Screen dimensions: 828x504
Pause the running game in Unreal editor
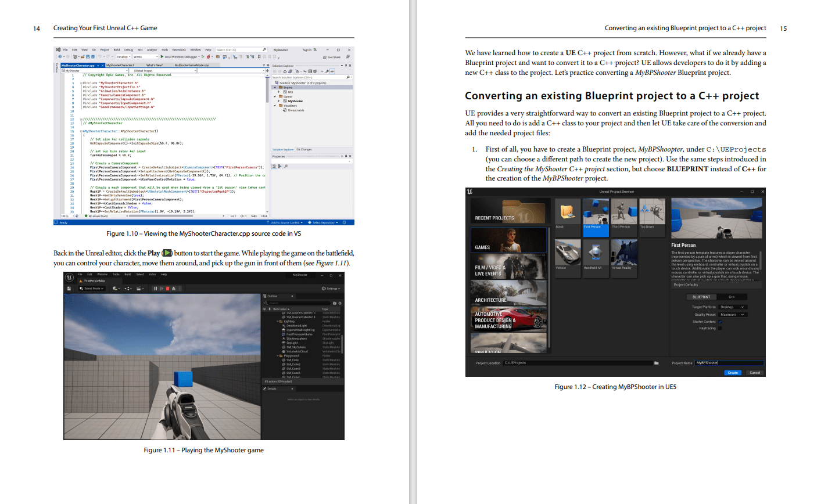tap(155, 289)
